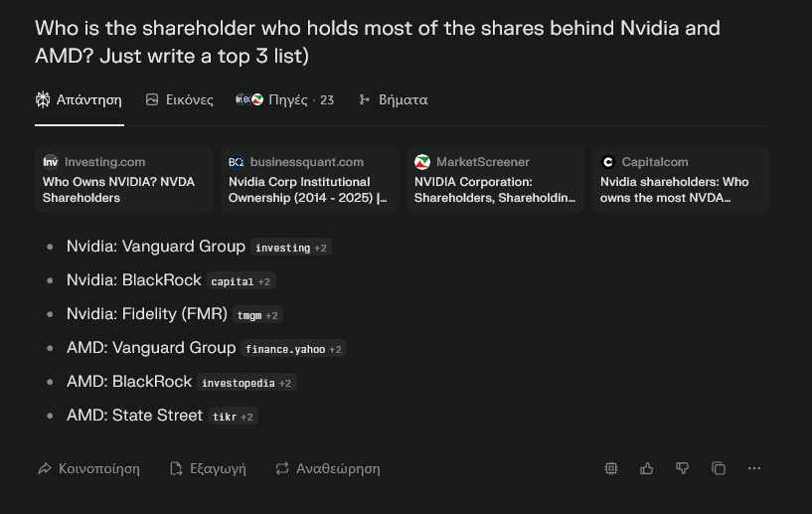Open the businessquant.com source card
The height and width of the screenshot is (514, 812).
(309, 180)
